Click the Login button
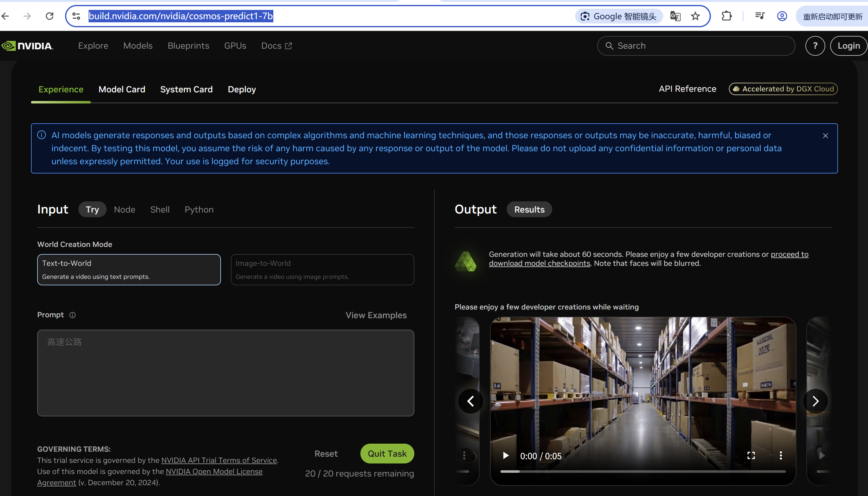 click(848, 46)
